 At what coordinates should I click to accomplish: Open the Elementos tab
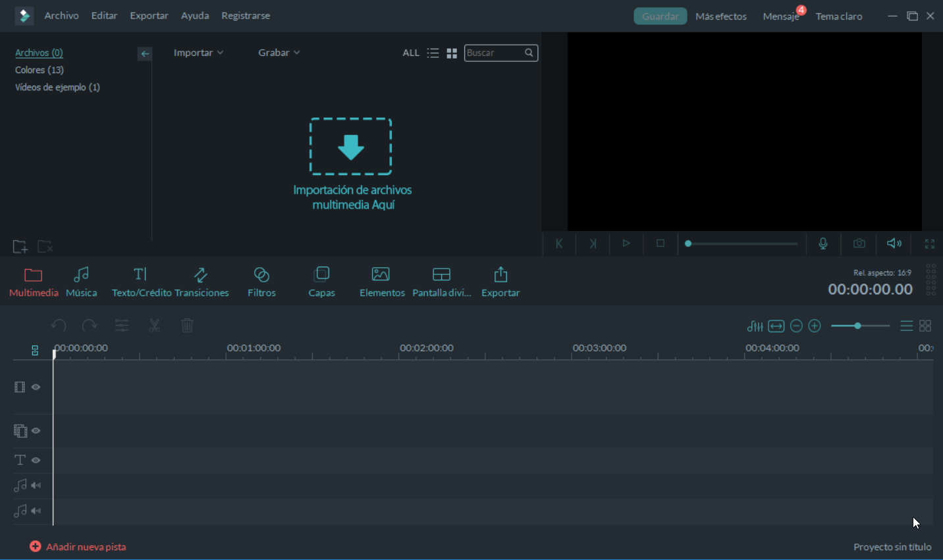pyautogui.click(x=382, y=282)
